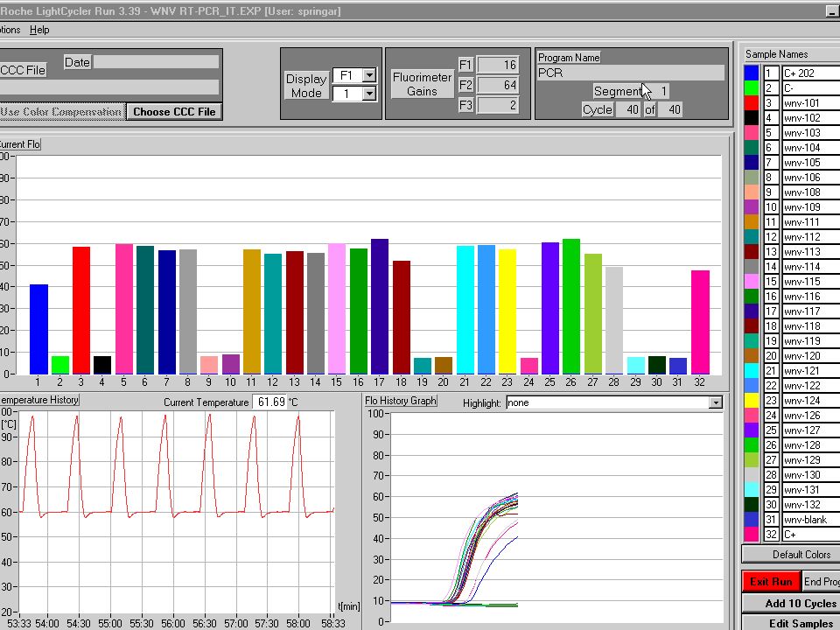
Task: Click the brown swatch for wnv-120
Action: pyautogui.click(x=752, y=356)
